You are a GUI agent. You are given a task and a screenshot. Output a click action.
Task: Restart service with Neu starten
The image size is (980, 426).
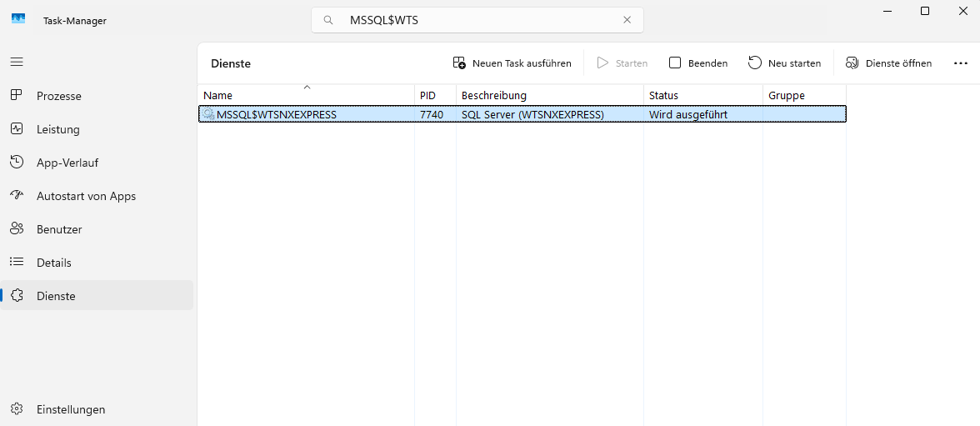[784, 63]
